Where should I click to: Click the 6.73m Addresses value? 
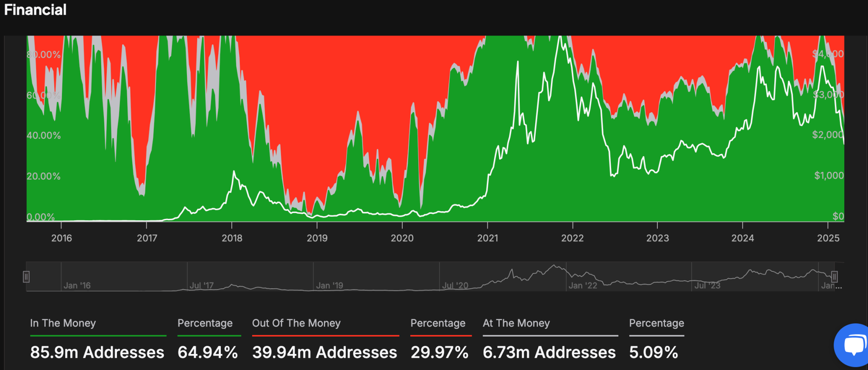[549, 352]
